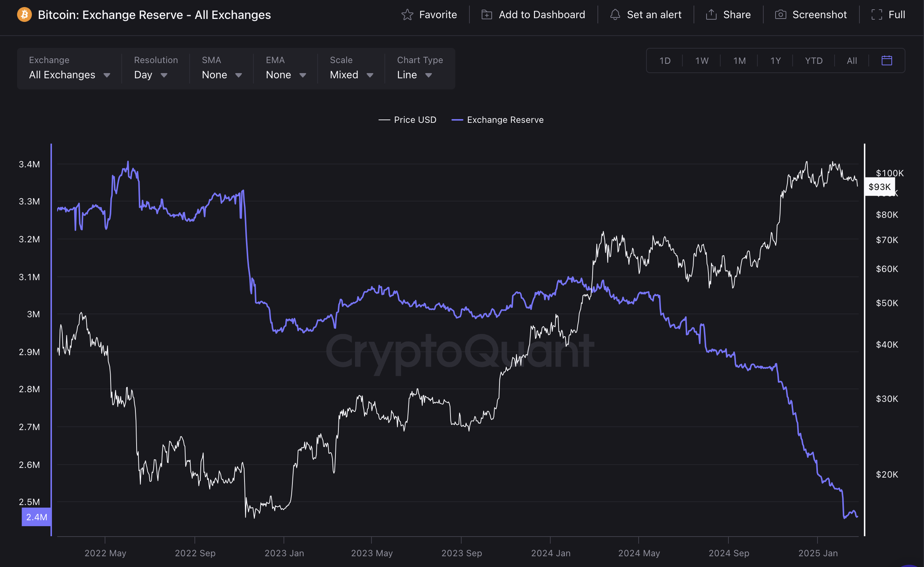The height and width of the screenshot is (567, 924).
Task: Select the YTD time range
Action: (x=814, y=61)
